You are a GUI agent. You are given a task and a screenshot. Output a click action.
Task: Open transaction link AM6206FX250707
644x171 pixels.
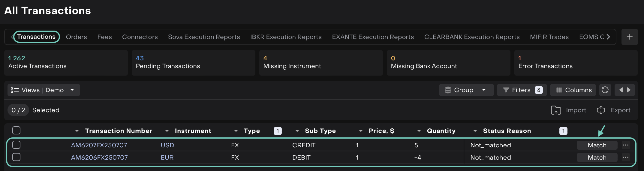point(99,157)
